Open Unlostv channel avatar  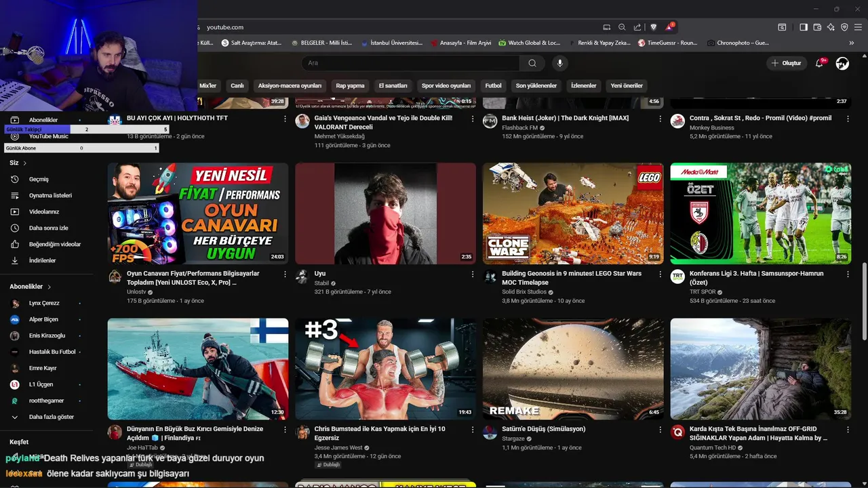click(x=115, y=277)
